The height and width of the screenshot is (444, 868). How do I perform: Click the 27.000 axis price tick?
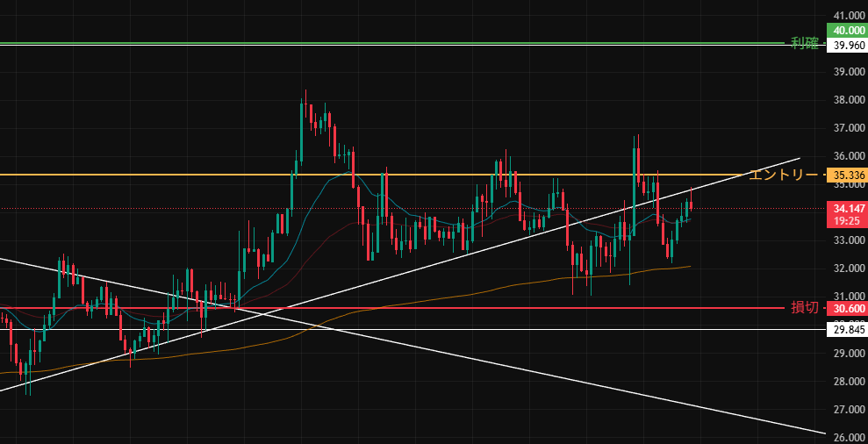(849, 410)
